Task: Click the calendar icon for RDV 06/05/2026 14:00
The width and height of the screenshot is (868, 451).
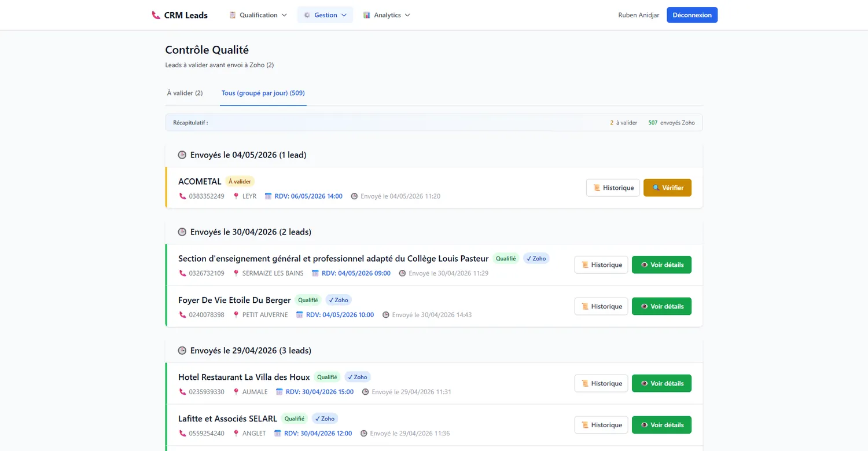Action: click(x=268, y=196)
